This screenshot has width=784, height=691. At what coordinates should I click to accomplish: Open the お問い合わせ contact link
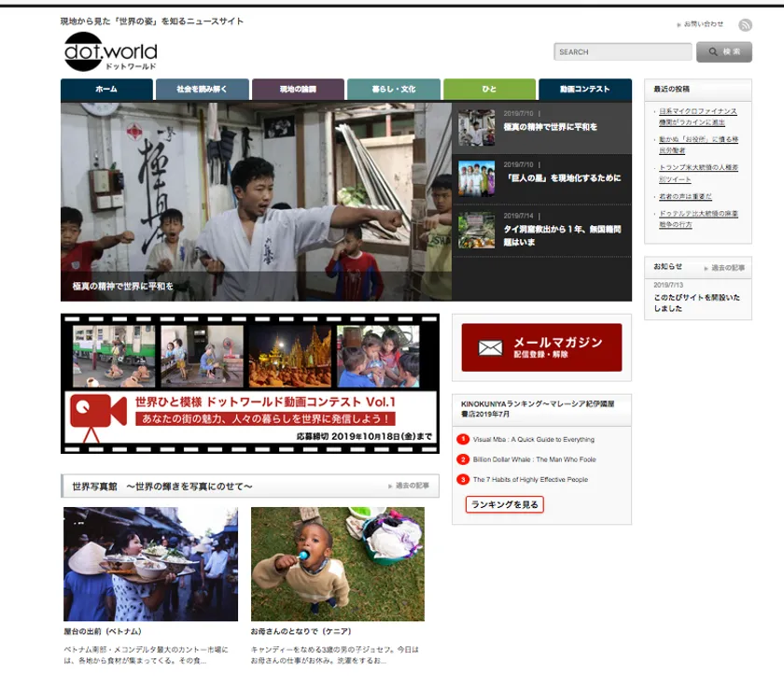coord(703,24)
